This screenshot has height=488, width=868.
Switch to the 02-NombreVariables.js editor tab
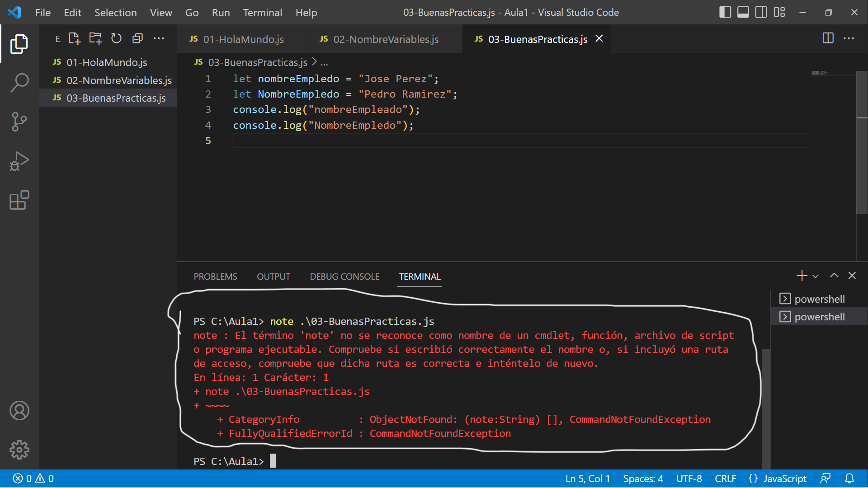click(385, 39)
